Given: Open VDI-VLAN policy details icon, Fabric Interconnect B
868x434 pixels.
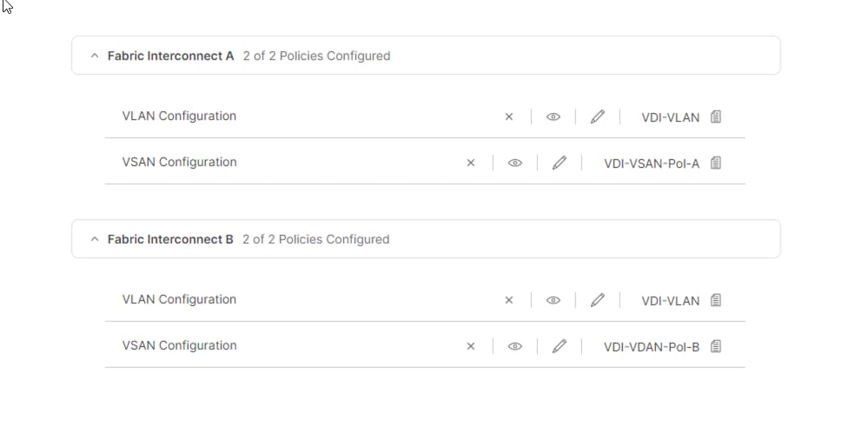Looking at the screenshot, I should (716, 300).
